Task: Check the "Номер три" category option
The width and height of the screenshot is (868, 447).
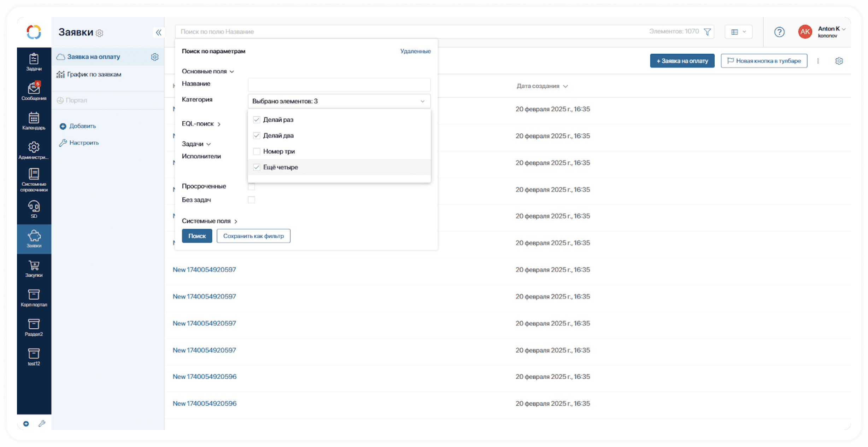Action: click(x=257, y=151)
